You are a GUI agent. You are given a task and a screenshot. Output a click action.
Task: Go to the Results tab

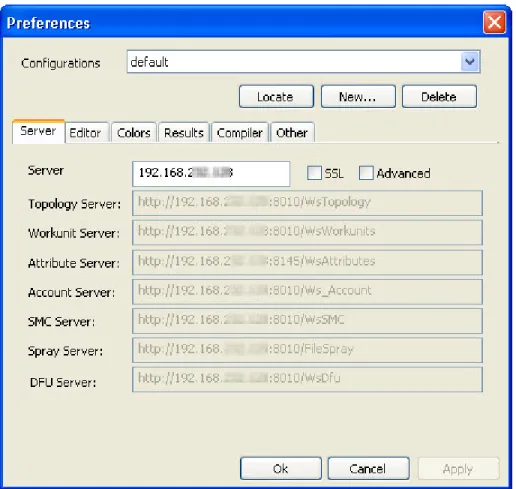184,133
